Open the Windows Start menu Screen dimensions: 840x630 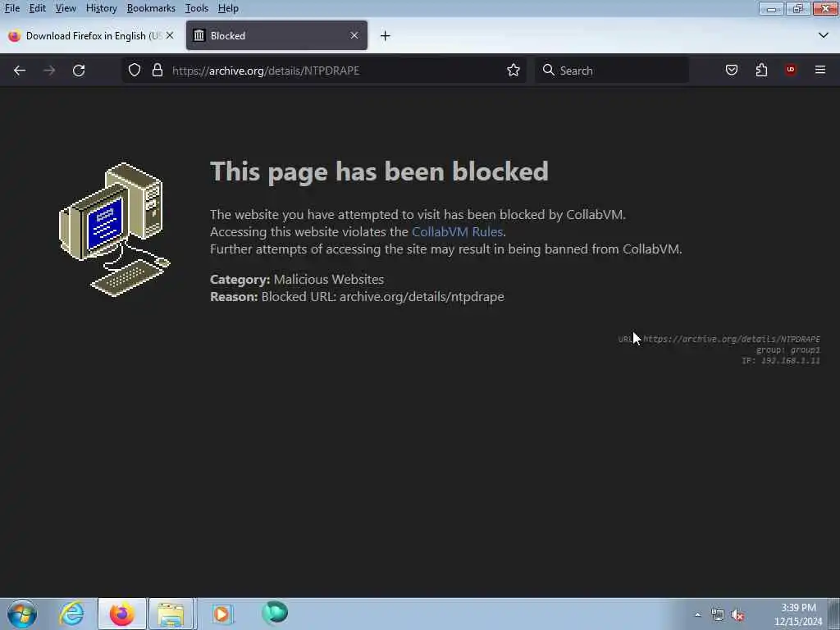[22, 614]
